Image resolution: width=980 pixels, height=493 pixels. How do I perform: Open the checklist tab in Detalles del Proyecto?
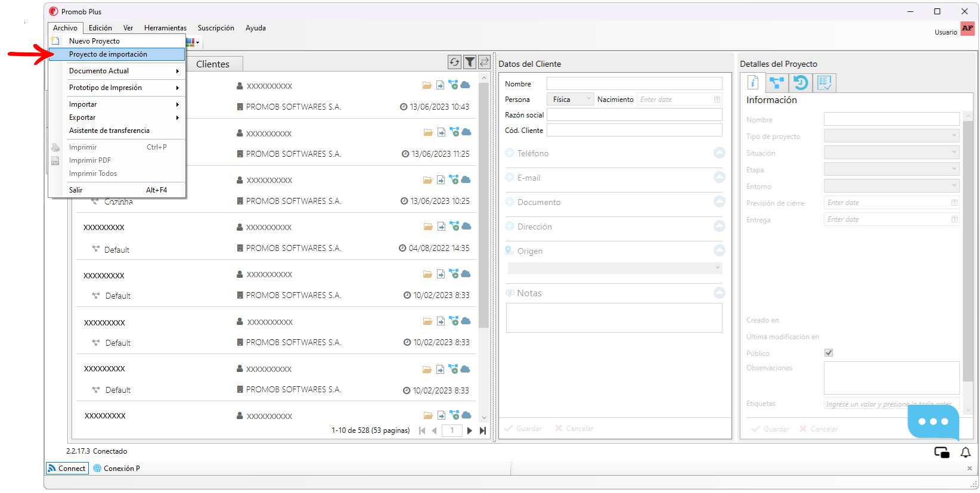pyautogui.click(x=824, y=83)
